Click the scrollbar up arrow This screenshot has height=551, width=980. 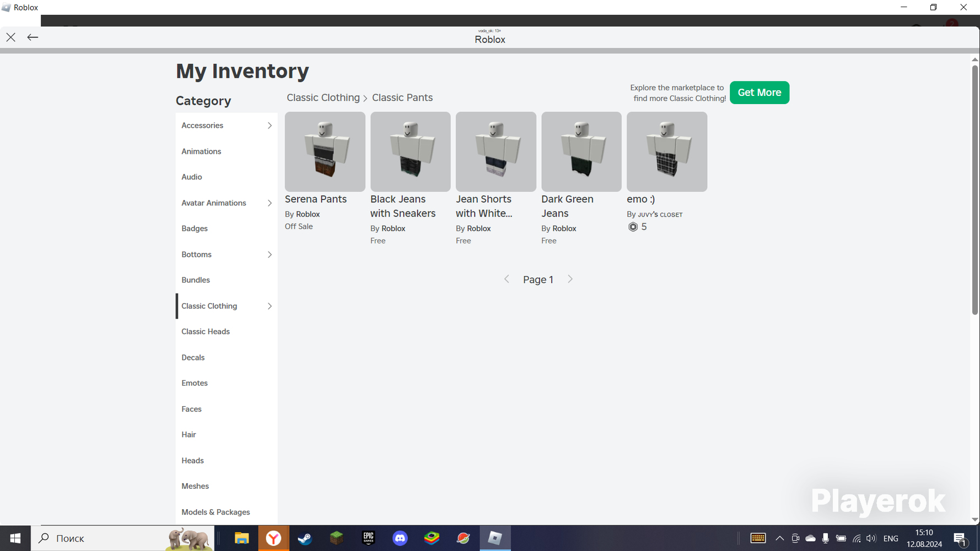coord(975,59)
